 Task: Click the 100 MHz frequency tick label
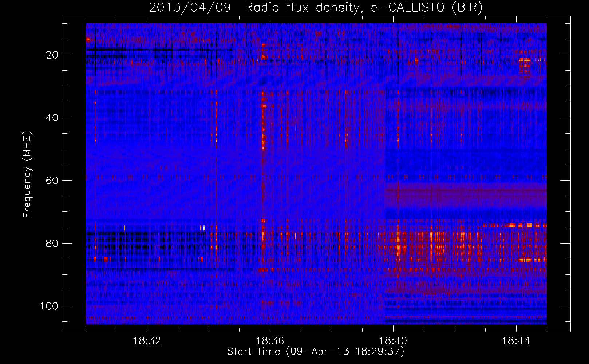49,306
